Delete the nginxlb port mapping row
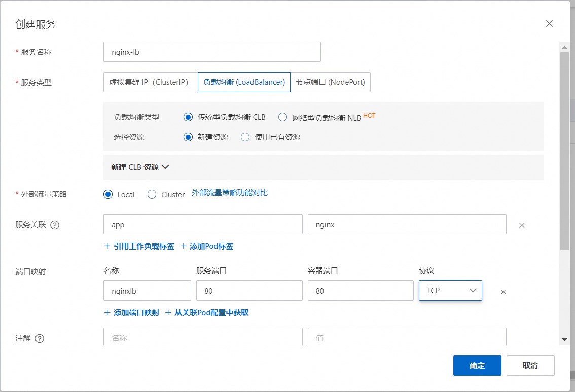This screenshot has width=575, height=392. pyautogui.click(x=504, y=292)
